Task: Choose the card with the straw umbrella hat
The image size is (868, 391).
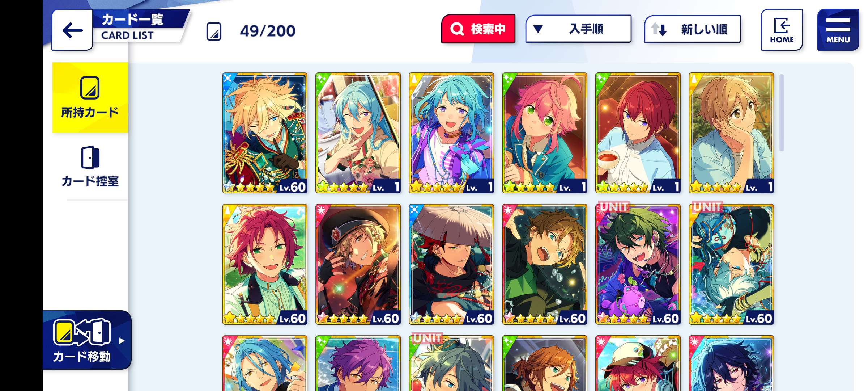Action: click(451, 264)
